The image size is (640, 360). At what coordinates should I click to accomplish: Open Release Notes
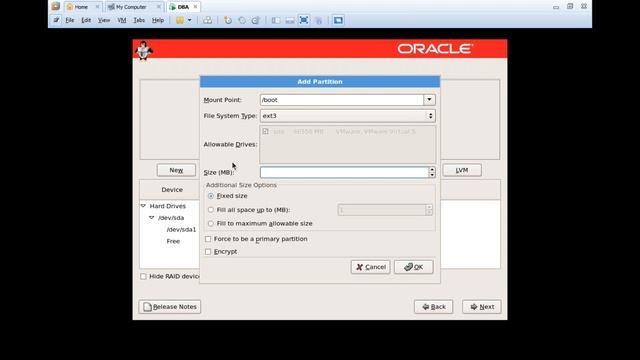(x=170, y=307)
